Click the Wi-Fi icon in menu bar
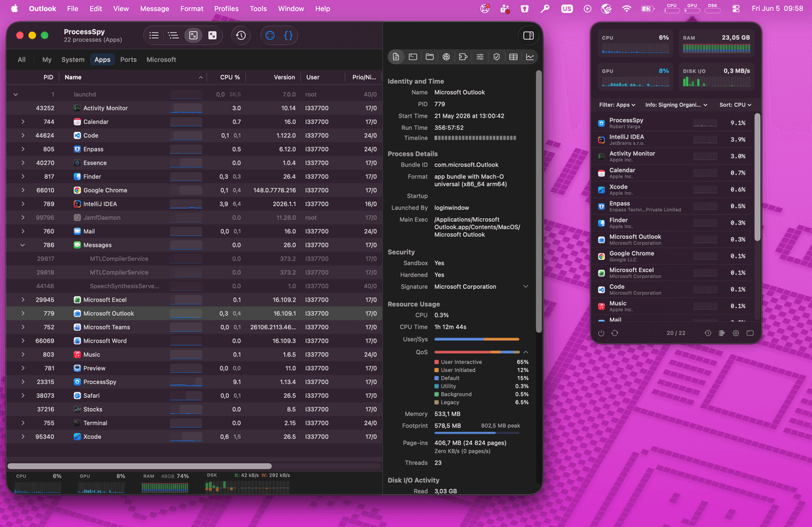This screenshot has height=527, width=812. tap(627, 9)
